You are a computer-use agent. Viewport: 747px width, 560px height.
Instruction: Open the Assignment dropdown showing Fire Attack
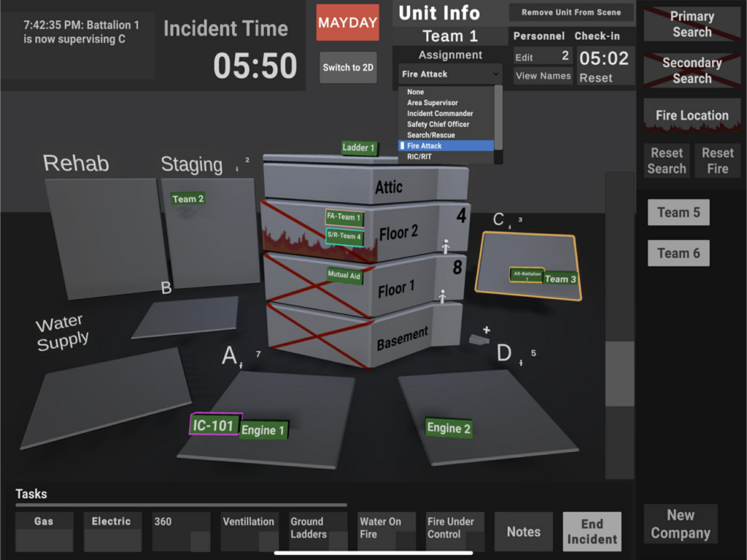(450, 74)
